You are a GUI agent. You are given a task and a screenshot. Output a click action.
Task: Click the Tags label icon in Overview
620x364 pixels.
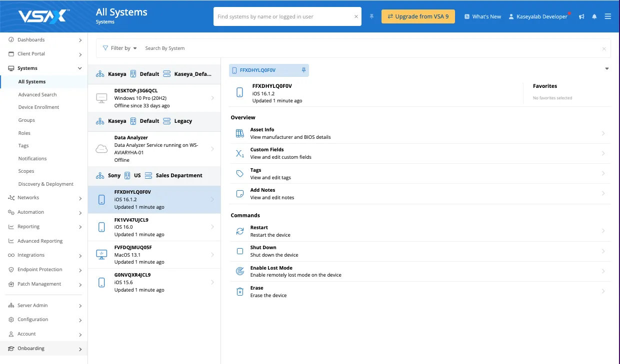(240, 173)
